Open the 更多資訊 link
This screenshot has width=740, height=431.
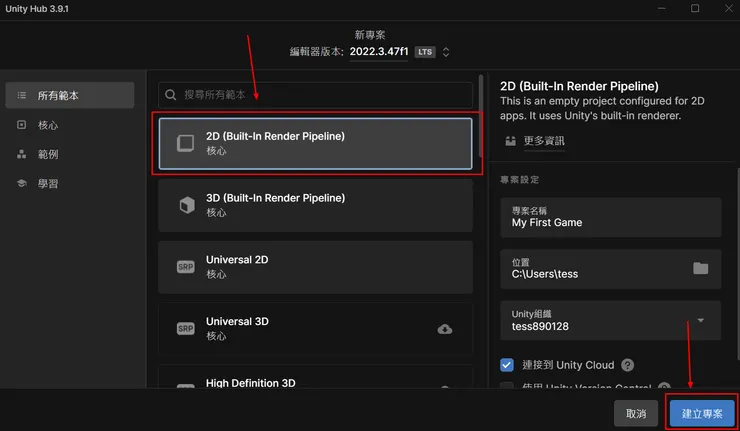(544, 141)
